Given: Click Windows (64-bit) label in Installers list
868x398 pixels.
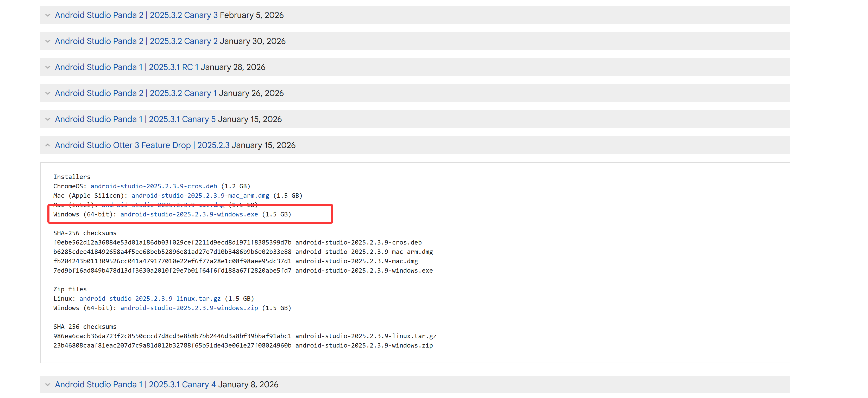Looking at the screenshot, I should (85, 215).
